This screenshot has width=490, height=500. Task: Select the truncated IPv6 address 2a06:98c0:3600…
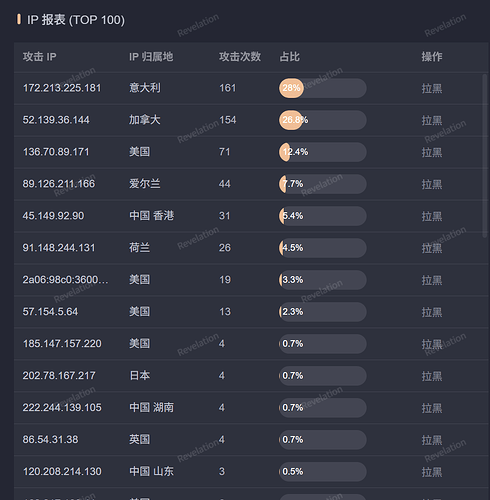pos(65,280)
